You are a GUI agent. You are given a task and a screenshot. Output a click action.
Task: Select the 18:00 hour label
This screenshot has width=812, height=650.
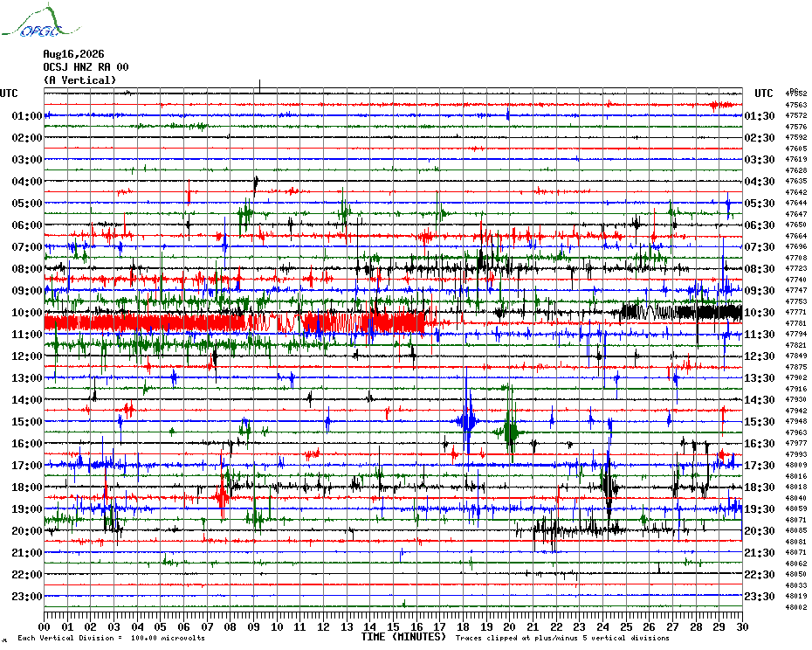coord(27,487)
